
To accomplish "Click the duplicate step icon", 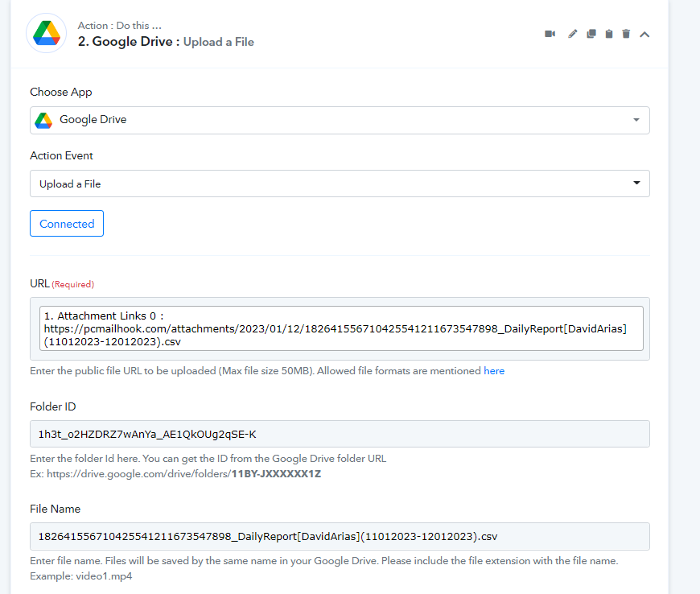I will 591,34.
